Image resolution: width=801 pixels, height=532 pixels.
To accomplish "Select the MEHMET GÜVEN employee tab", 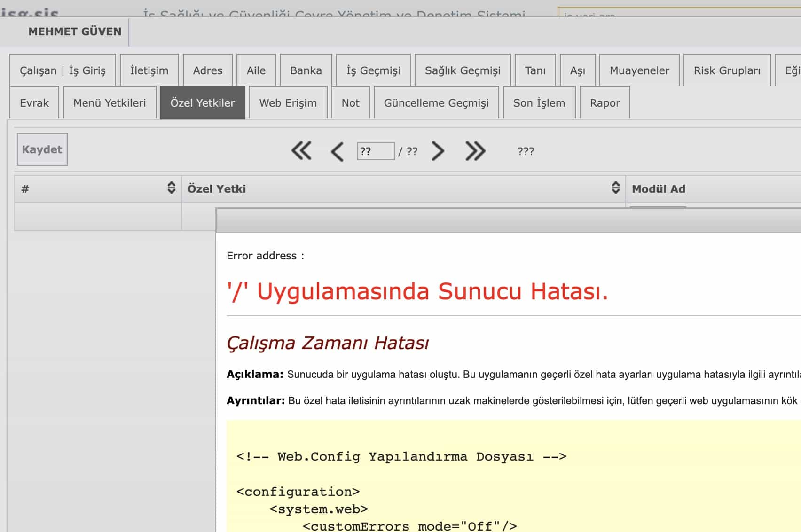I will (75, 31).
